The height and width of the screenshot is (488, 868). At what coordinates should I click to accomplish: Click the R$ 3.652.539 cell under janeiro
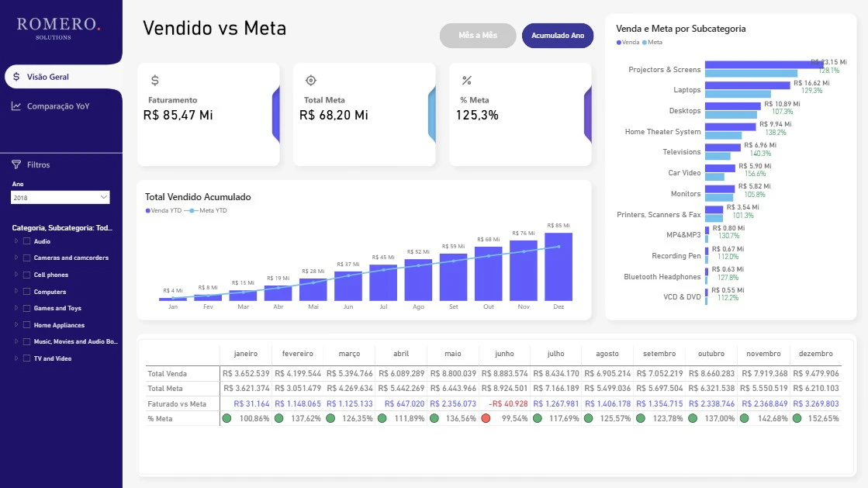(246, 373)
